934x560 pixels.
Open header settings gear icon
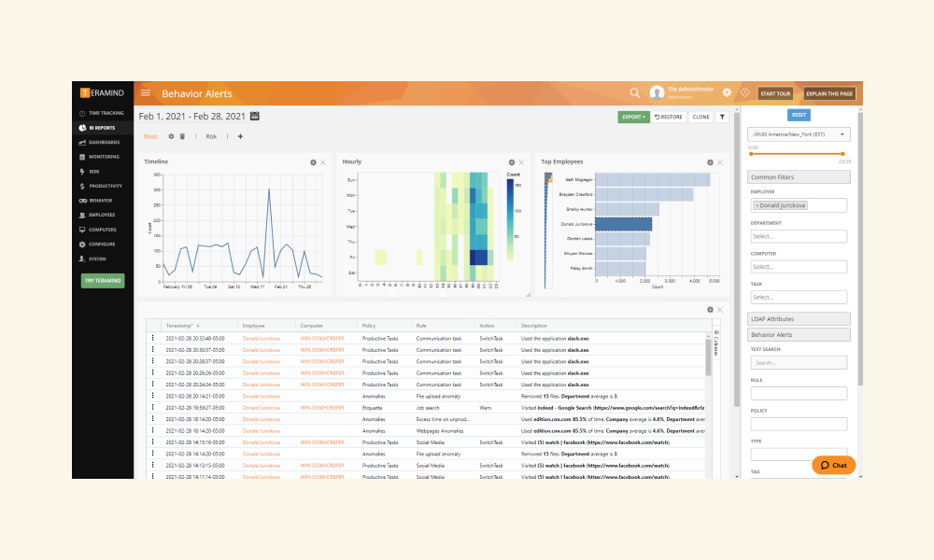(x=727, y=92)
